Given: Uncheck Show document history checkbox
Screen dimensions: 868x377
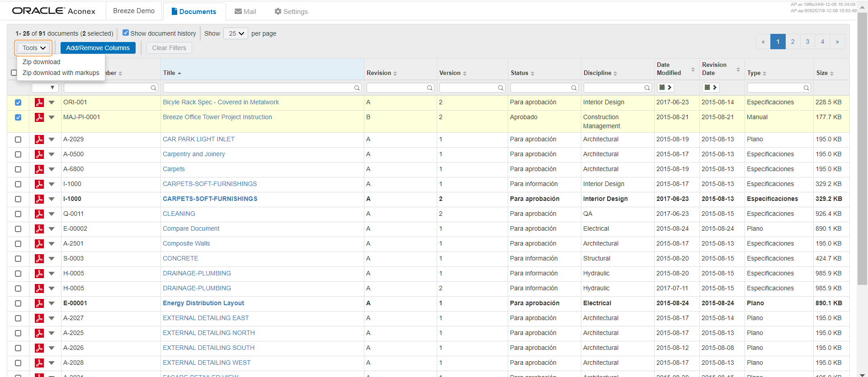Looking at the screenshot, I should pos(126,33).
